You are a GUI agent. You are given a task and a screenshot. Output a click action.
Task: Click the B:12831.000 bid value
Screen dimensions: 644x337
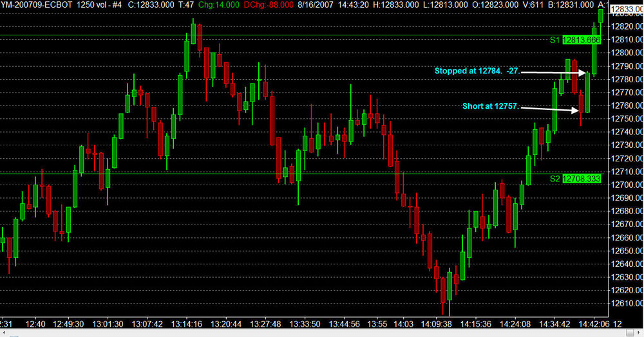point(571,5)
